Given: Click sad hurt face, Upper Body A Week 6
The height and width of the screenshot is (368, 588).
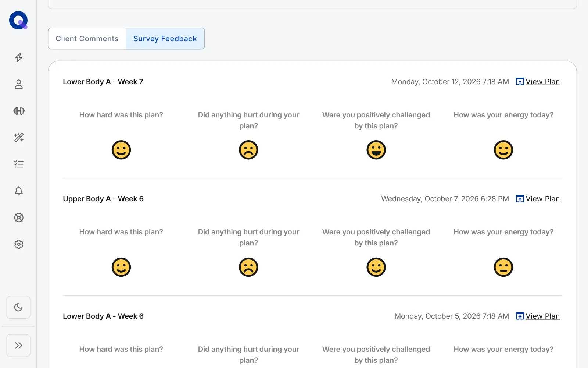Looking at the screenshot, I should pyautogui.click(x=248, y=267).
